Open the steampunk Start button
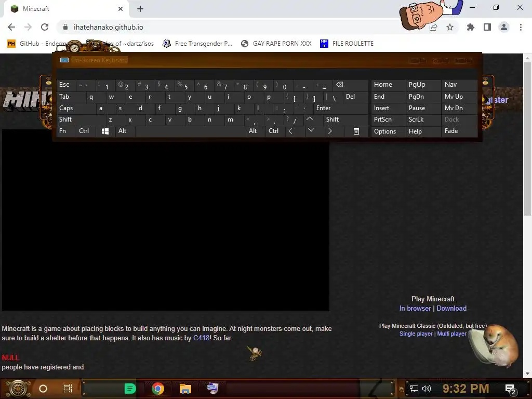 pos(18,389)
